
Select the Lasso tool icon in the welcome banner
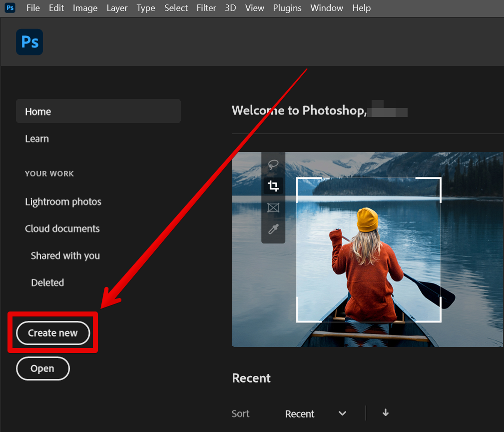(273, 164)
